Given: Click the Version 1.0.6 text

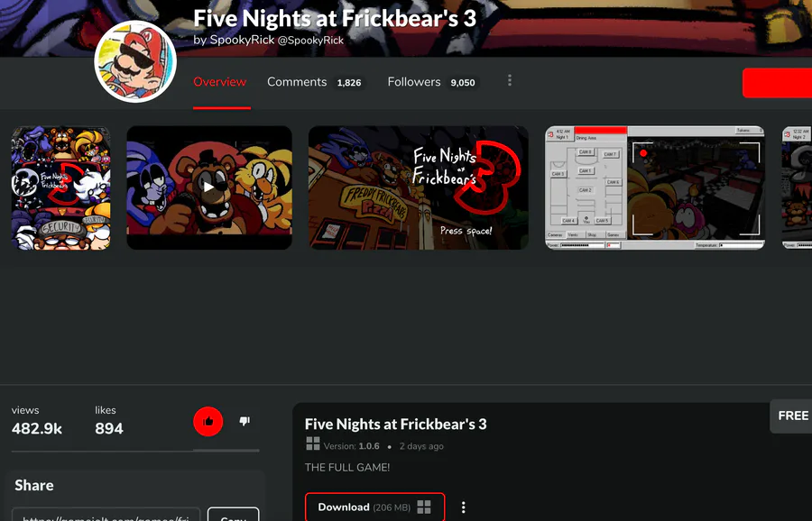Looking at the screenshot, I should coord(352,446).
